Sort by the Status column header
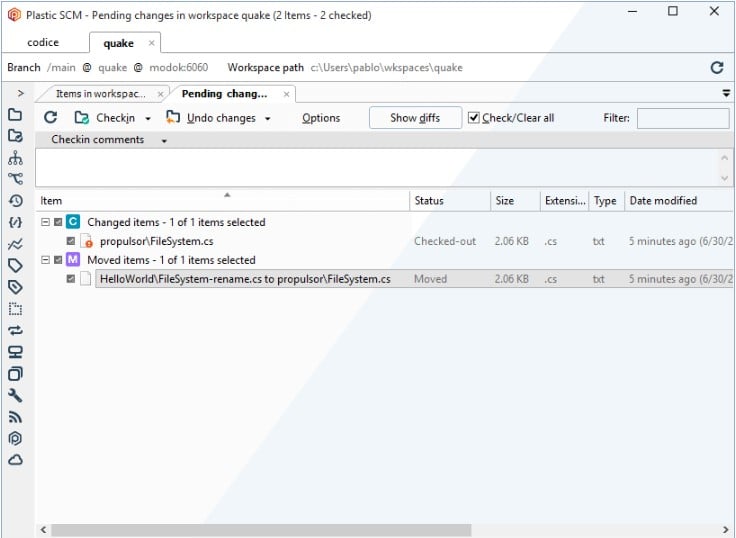The height and width of the screenshot is (538, 736). click(450, 201)
